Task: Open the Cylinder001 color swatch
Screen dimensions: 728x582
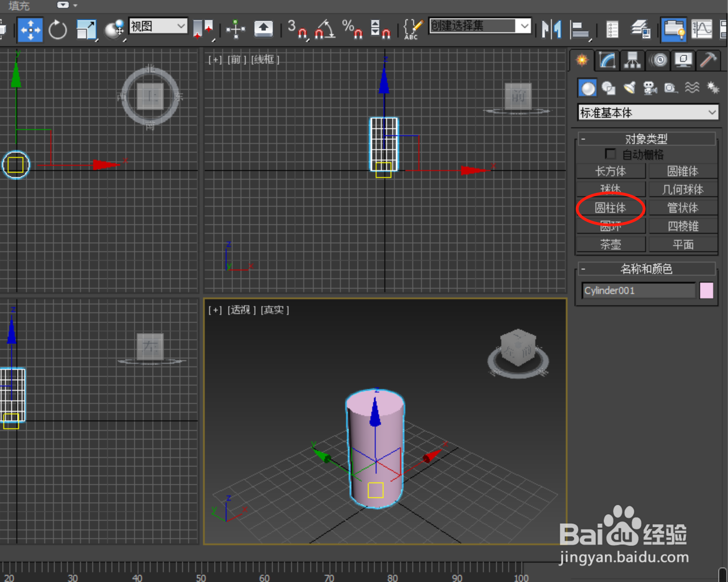Action: point(706,291)
